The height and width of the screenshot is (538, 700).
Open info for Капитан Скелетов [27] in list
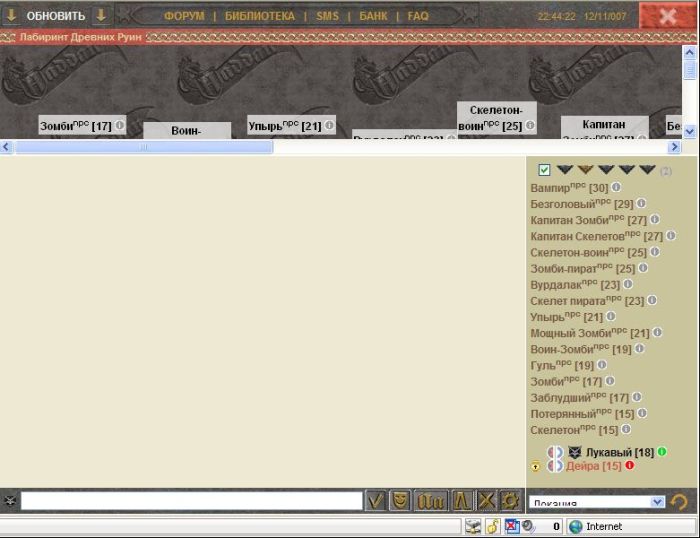coord(671,235)
